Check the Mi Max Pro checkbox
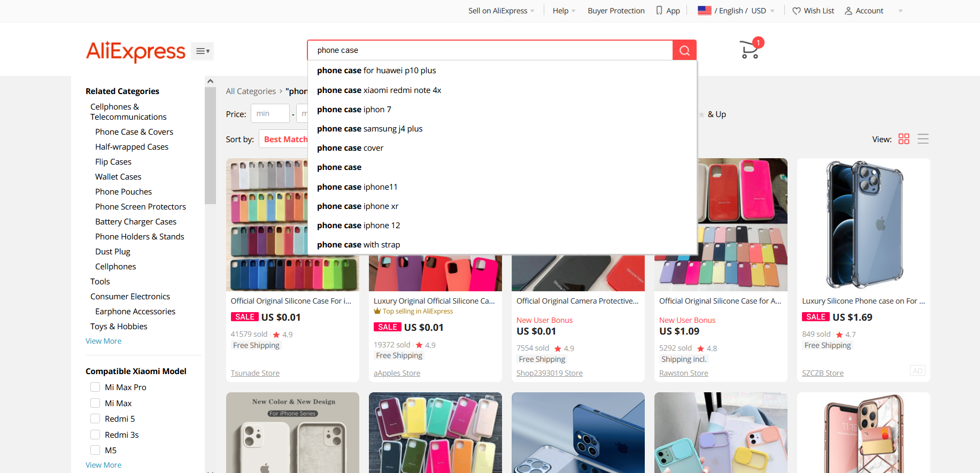 click(95, 387)
